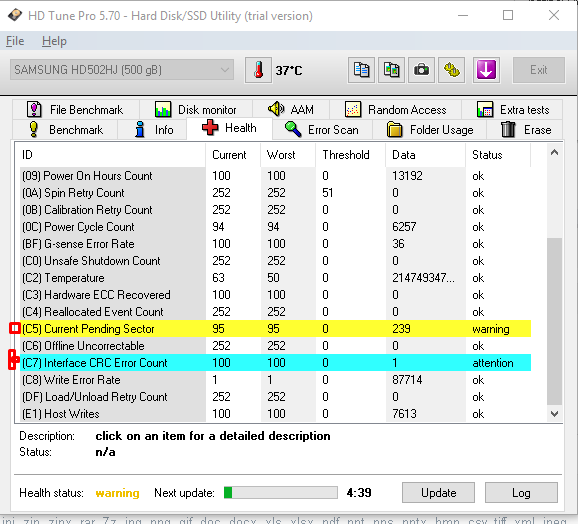
Task: Copy info to clipboard icon
Action: pyautogui.click(x=361, y=70)
